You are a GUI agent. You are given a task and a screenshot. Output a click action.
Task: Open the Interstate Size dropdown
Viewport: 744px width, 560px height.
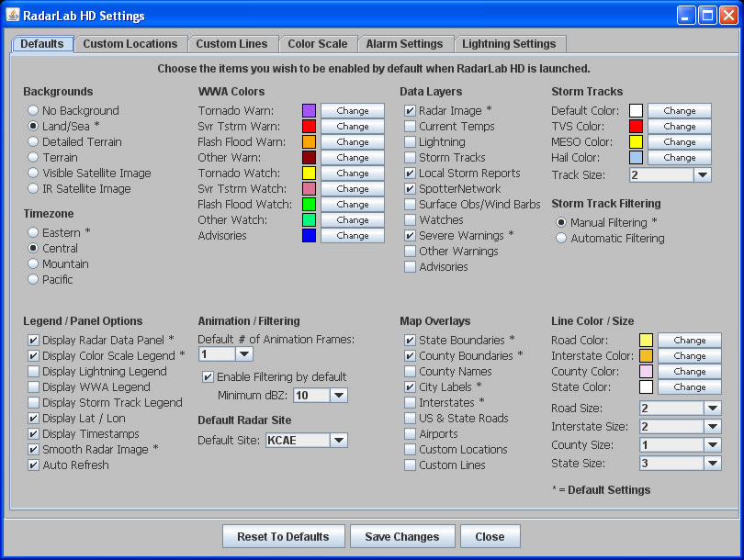[680, 427]
